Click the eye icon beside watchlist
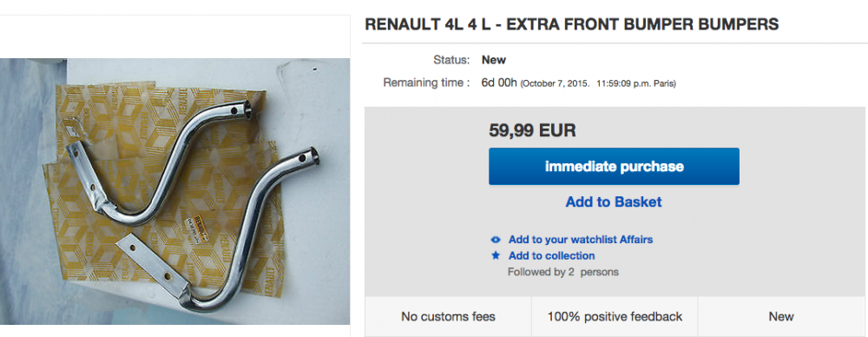868x337 pixels. 496,240
